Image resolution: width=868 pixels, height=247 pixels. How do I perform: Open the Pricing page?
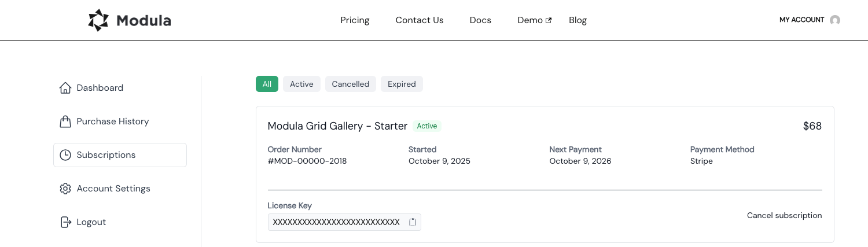pyautogui.click(x=355, y=20)
